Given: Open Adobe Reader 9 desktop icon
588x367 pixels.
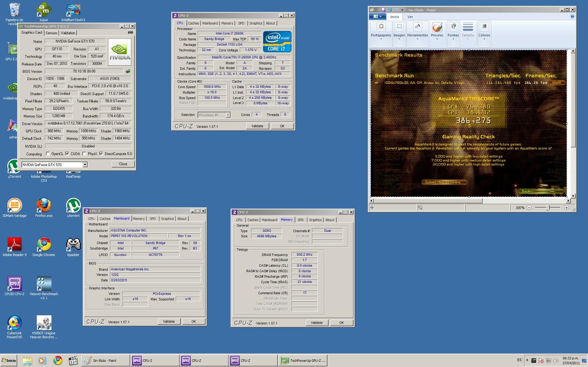Looking at the screenshot, I should point(14,247).
